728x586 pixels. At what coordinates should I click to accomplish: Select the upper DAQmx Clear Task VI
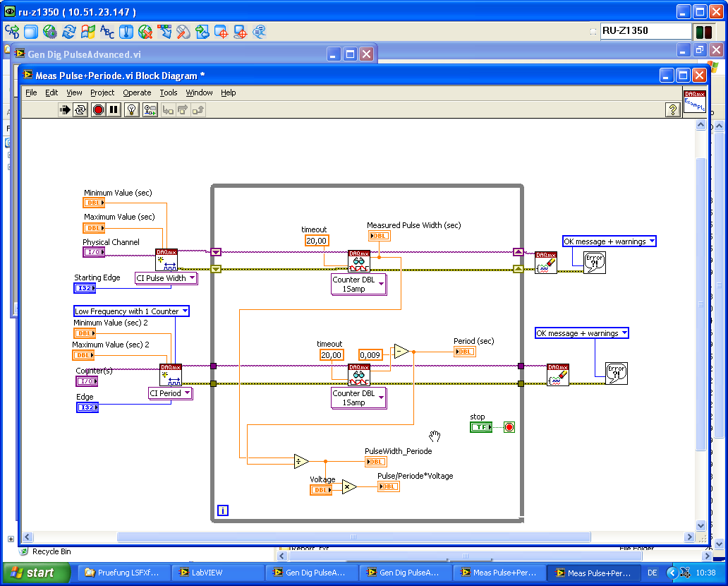[546, 263]
